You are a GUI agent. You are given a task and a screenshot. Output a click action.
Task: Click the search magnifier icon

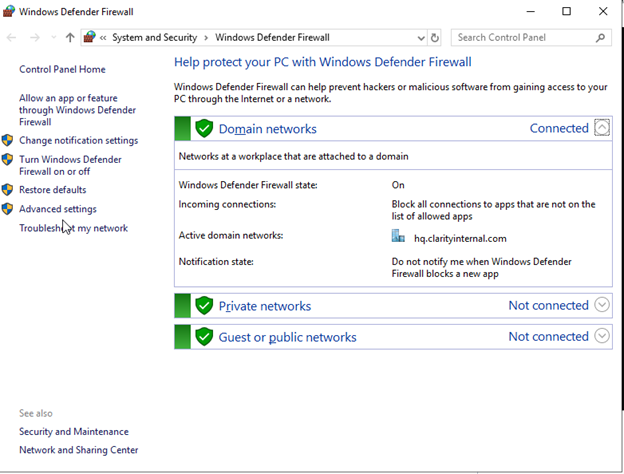pos(601,38)
